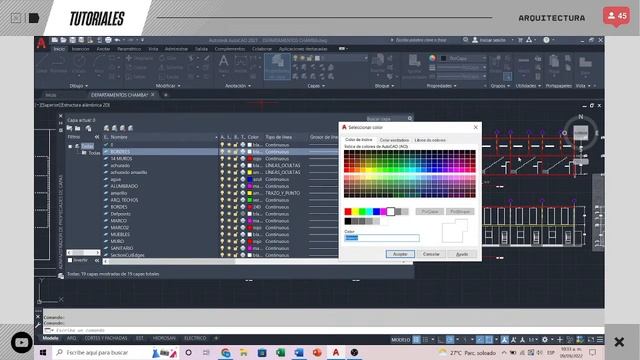Screen dimensions: 640x360
Task: Collapse the Filtros tree panel chevron
Action: [x=97, y=137]
